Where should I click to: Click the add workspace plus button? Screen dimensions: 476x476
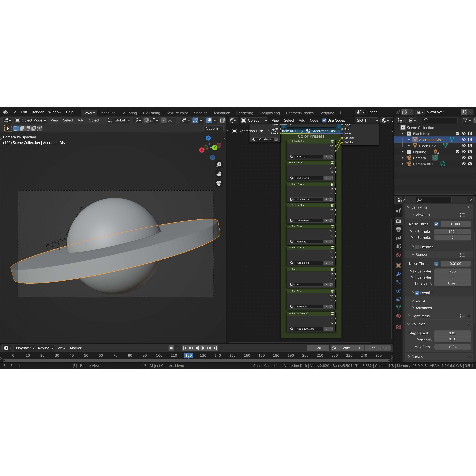pos(341,113)
